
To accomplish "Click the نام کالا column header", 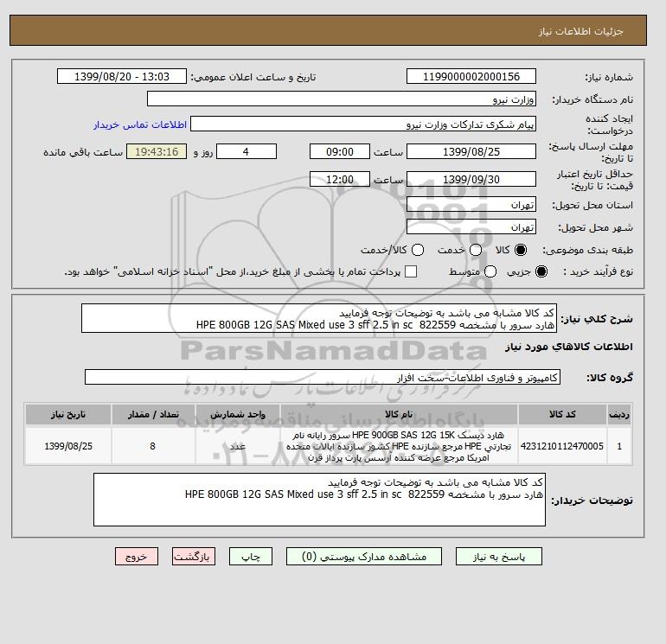I will pyautogui.click(x=399, y=414).
